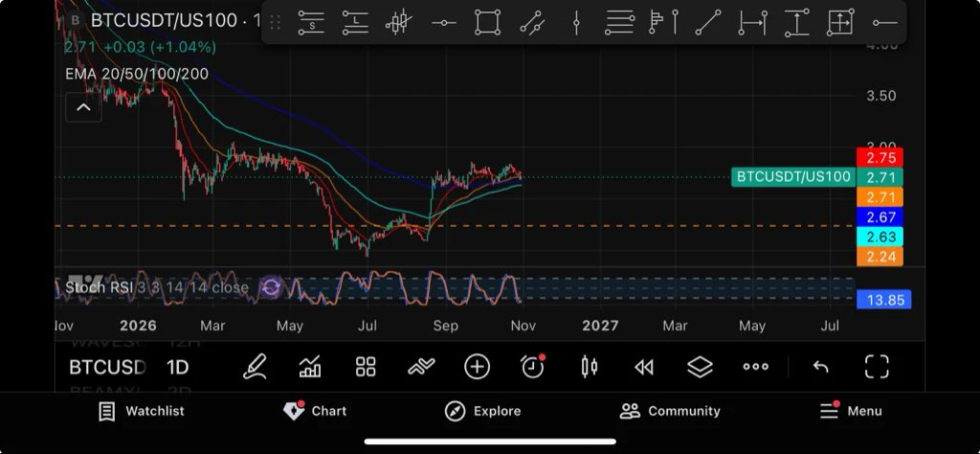The image size is (980, 454).
Task: Select the Horizontal Line drawing tool
Action: (444, 23)
